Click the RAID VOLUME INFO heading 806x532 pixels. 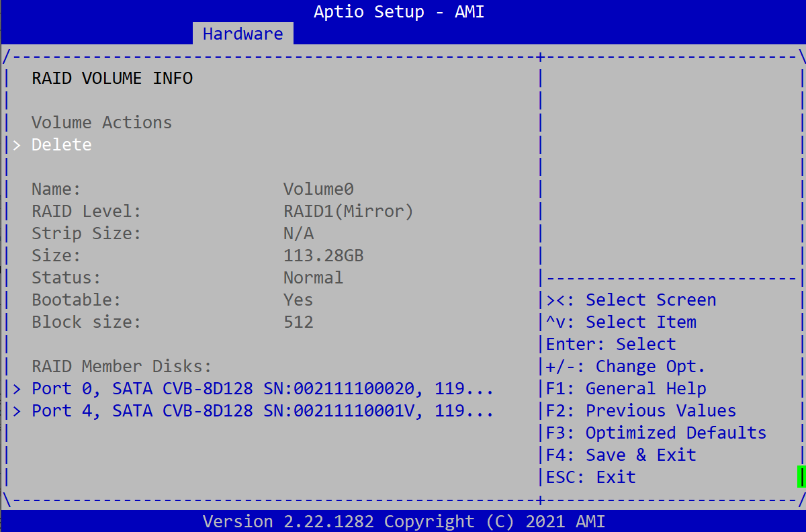point(112,78)
